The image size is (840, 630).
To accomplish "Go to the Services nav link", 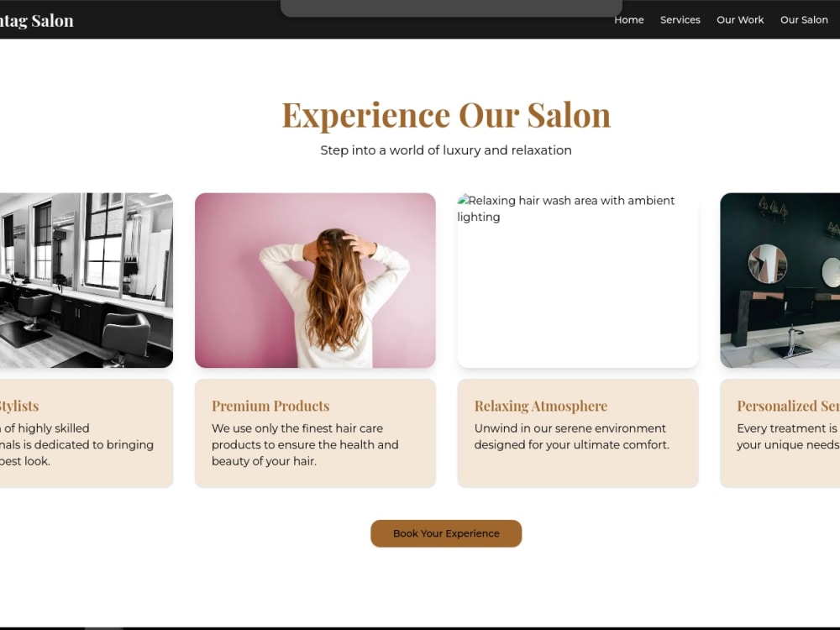I will pyautogui.click(x=680, y=20).
